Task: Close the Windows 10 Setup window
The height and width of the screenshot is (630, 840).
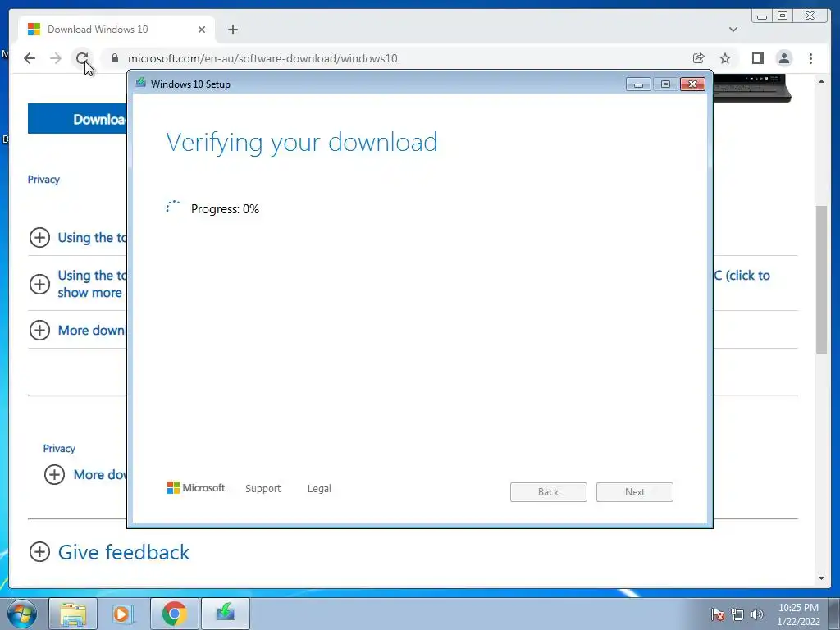Action: click(692, 84)
